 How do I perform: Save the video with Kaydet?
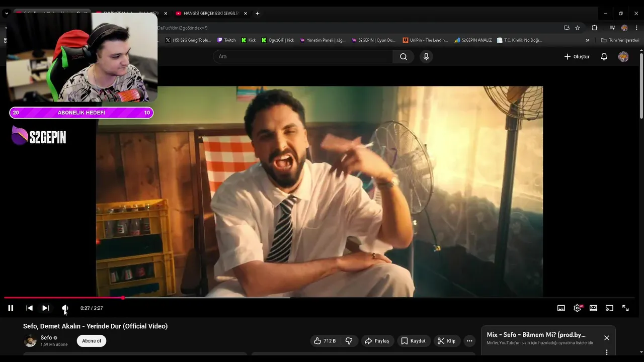point(413,341)
